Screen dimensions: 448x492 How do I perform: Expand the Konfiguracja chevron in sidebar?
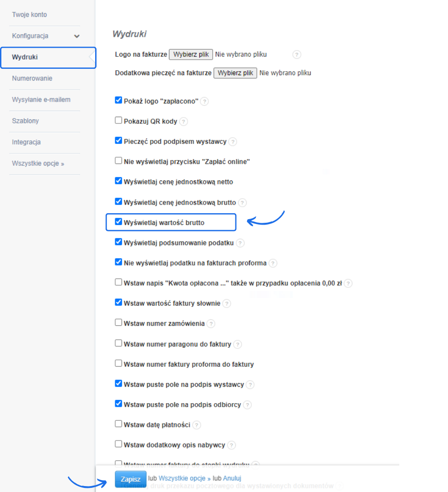[76, 36]
